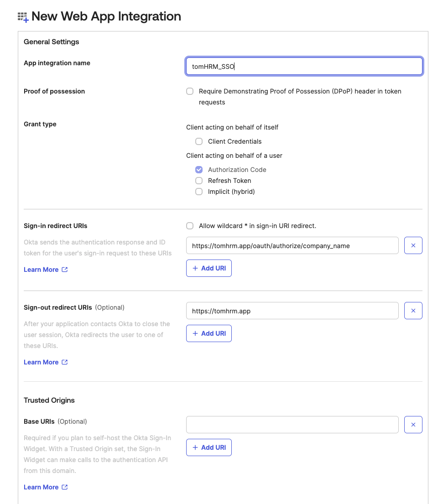Screen dimensions: 443x504
Task: Click 'Client acting on behalf of itself' text
Action: [x=232, y=127]
